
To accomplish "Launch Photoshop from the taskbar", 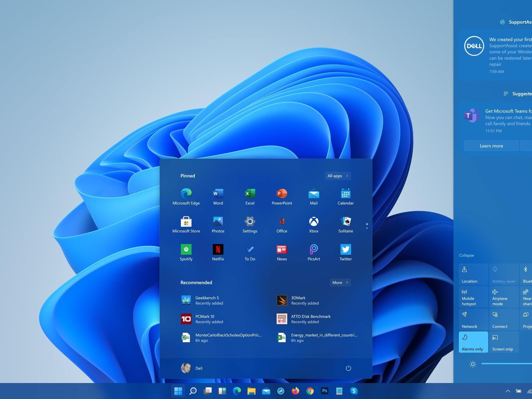I will [x=324, y=391].
